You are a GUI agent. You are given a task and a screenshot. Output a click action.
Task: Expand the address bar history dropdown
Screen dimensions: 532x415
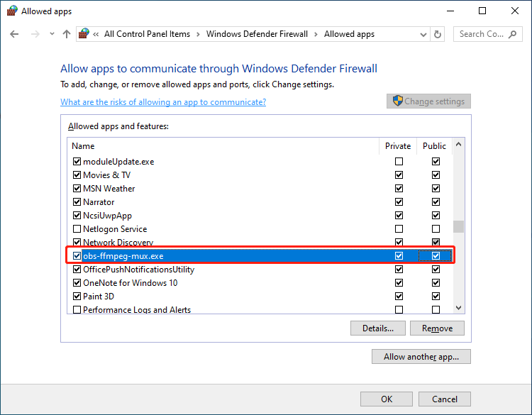click(423, 34)
